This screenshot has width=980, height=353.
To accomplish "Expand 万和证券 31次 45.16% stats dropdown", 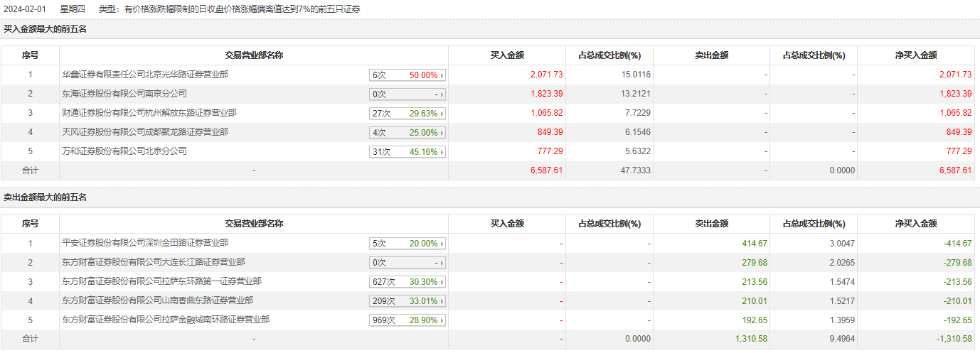I will coord(408,151).
